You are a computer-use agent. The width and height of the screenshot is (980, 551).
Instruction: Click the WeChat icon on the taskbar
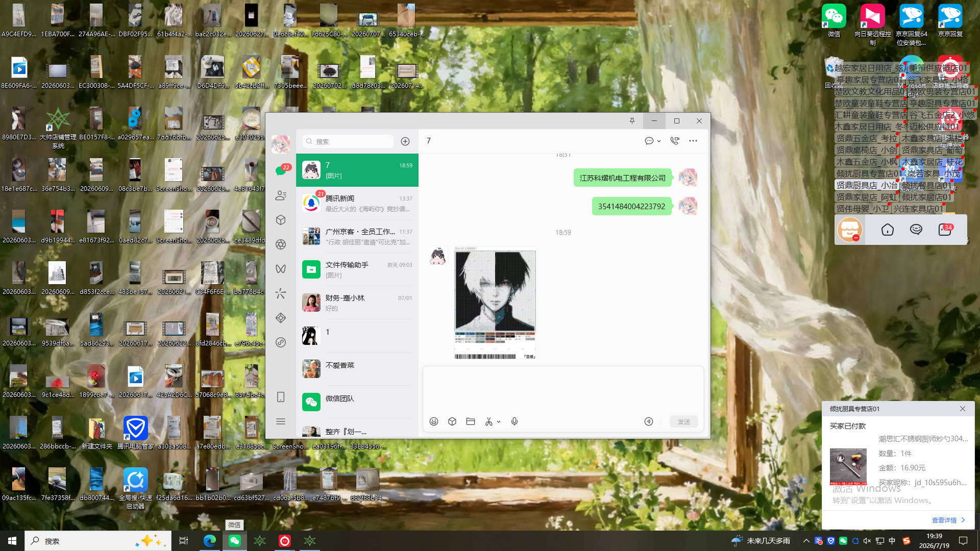point(235,541)
